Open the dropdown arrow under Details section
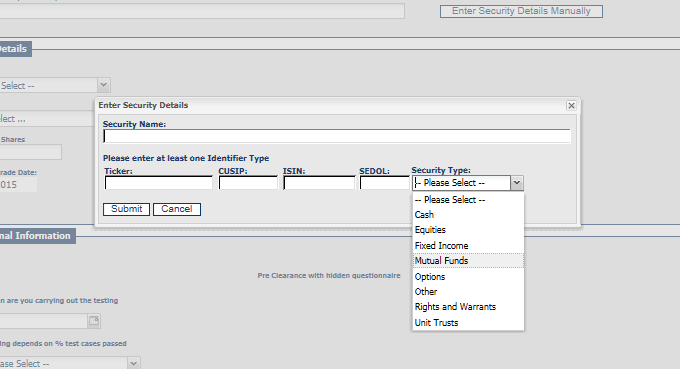This screenshot has width=680, height=369. [103, 85]
